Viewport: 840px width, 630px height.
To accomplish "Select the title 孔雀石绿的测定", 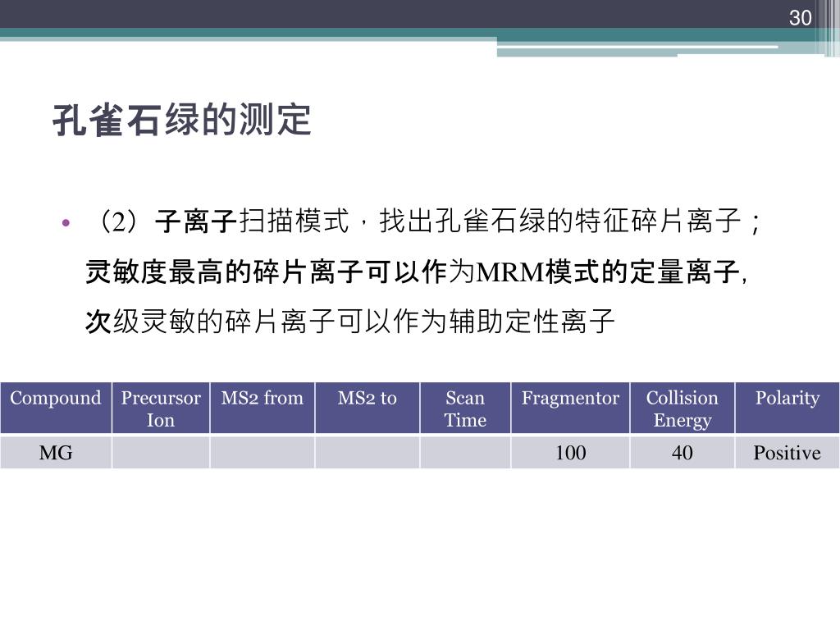I will 181,120.
